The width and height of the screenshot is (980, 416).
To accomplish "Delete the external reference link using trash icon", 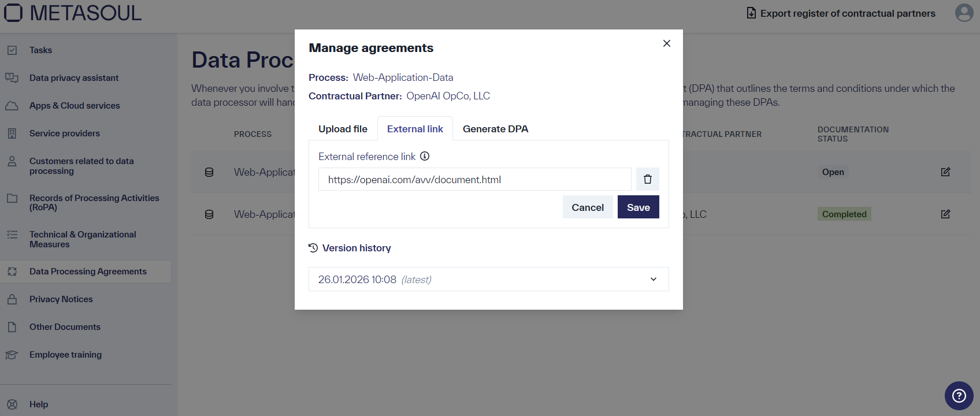I will [647, 179].
